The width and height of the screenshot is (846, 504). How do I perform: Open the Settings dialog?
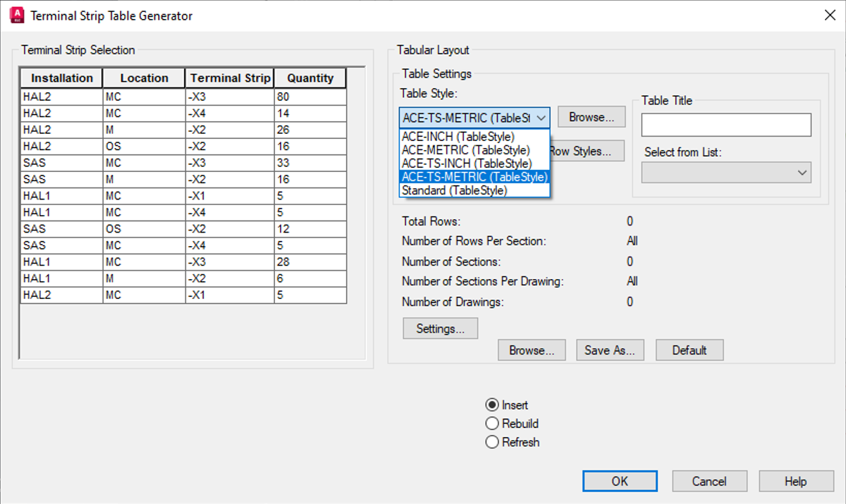pyautogui.click(x=440, y=328)
